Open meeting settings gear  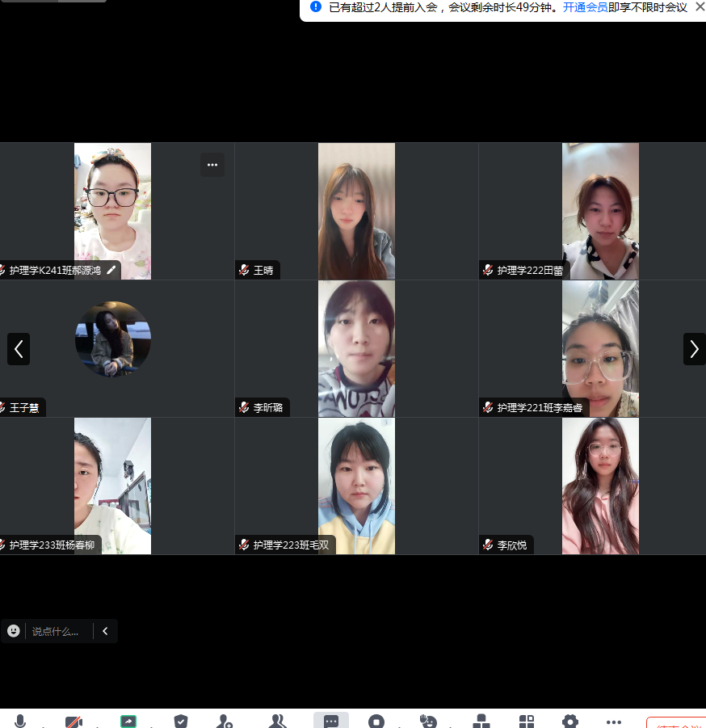click(570, 721)
